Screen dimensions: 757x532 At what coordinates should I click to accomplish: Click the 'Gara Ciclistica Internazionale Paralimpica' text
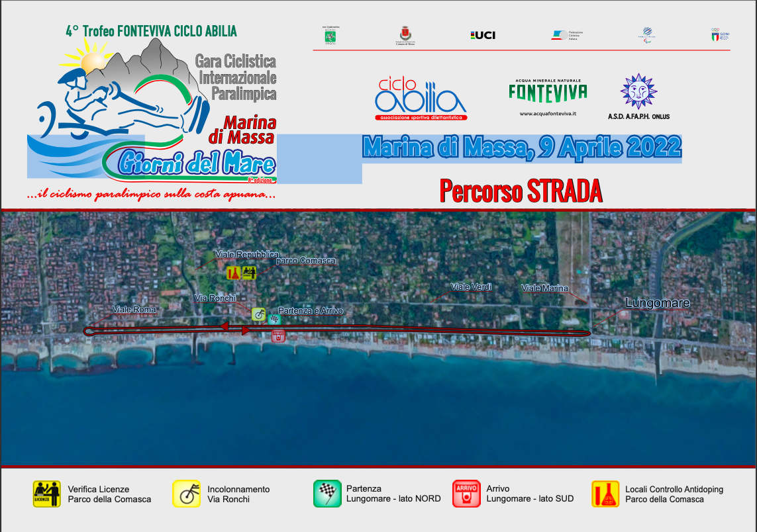(236, 77)
